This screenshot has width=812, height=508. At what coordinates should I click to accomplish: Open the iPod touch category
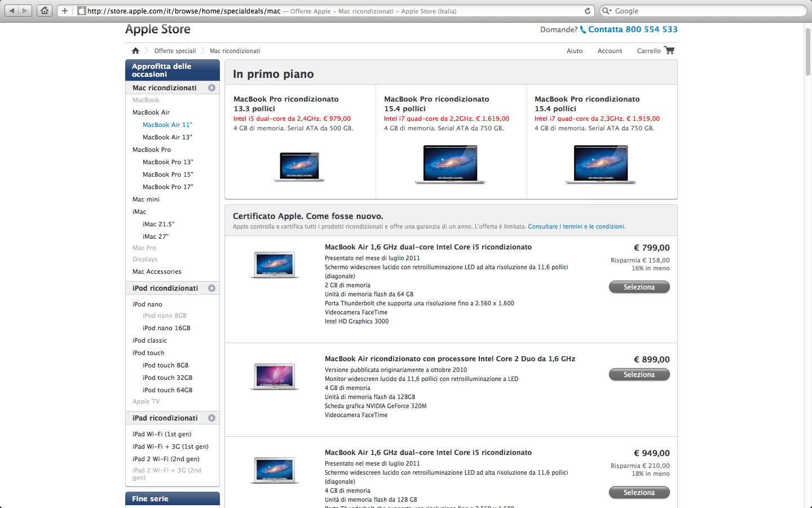point(148,353)
